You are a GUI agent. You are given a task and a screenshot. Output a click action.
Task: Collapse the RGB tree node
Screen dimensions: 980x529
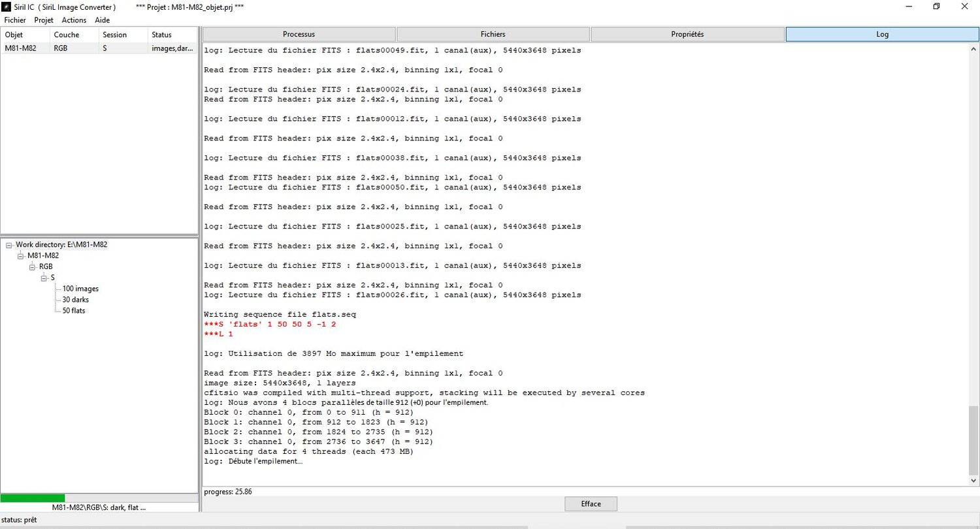pyautogui.click(x=33, y=267)
